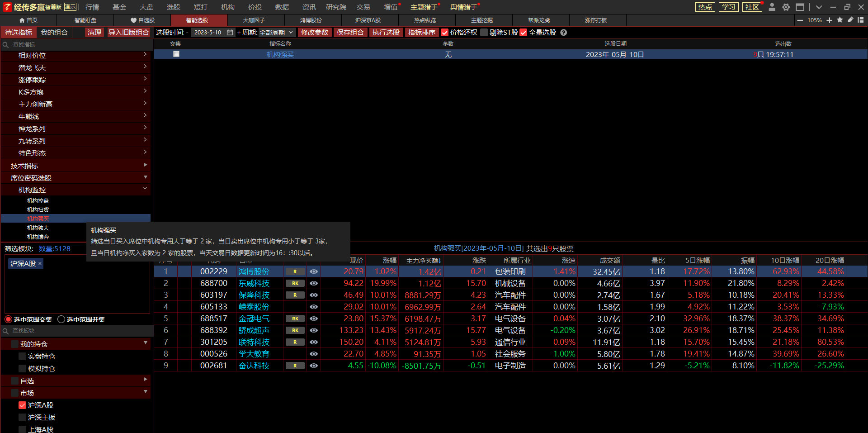
Task: Switch to the 我的组合 tab
Action: point(54,33)
